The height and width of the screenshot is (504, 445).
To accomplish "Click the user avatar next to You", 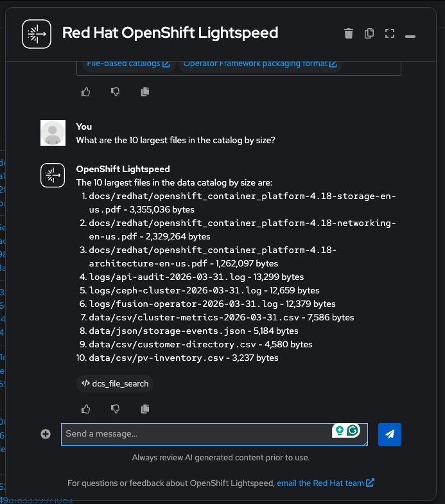I will (53, 133).
